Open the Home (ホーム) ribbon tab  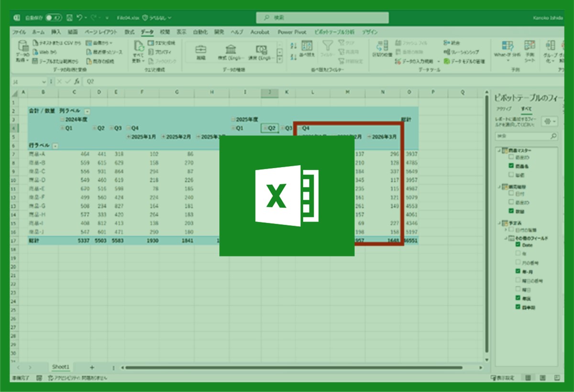[38, 32]
